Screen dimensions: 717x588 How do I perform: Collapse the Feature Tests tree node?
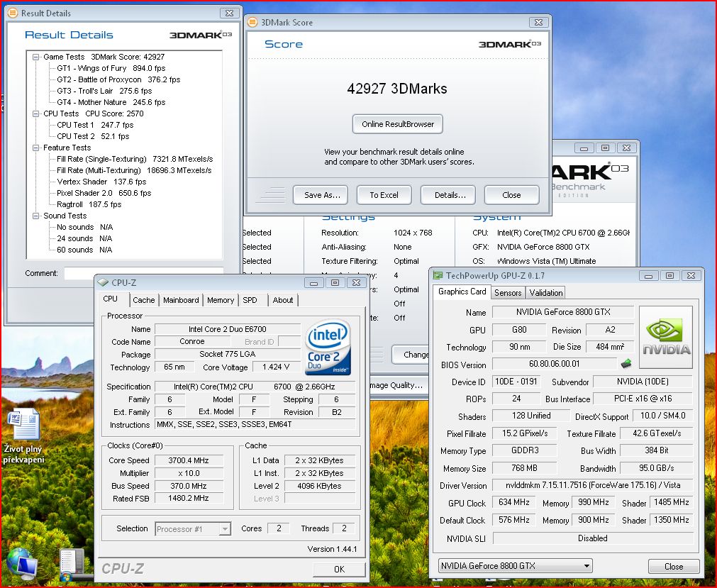(x=35, y=148)
